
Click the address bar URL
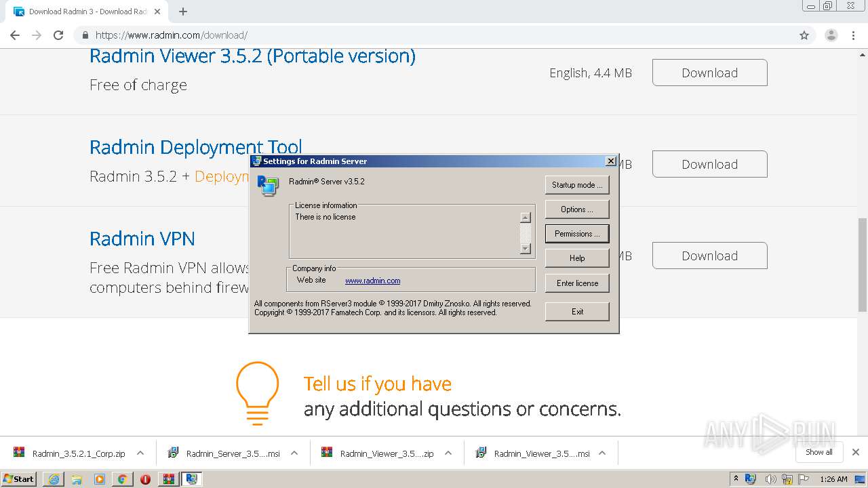point(172,35)
